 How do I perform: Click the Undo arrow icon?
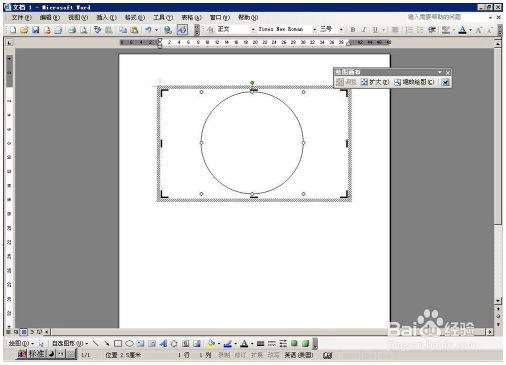tap(148, 30)
